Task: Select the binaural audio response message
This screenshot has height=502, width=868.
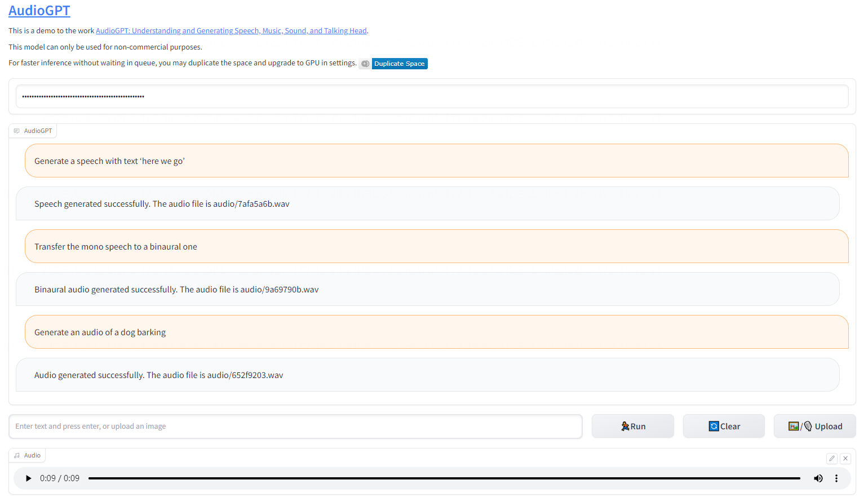Action: tap(428, 289)
